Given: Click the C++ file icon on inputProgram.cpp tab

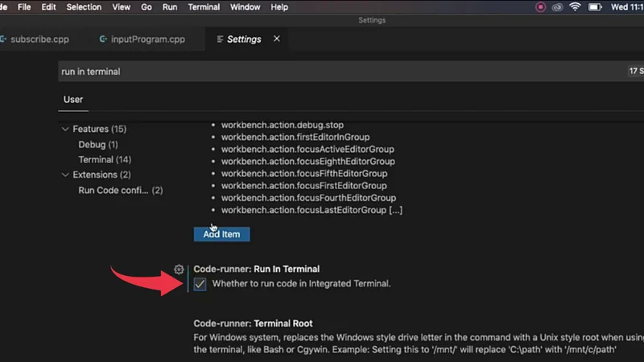Looking at the screenshot, I should (x=104, y=39).
